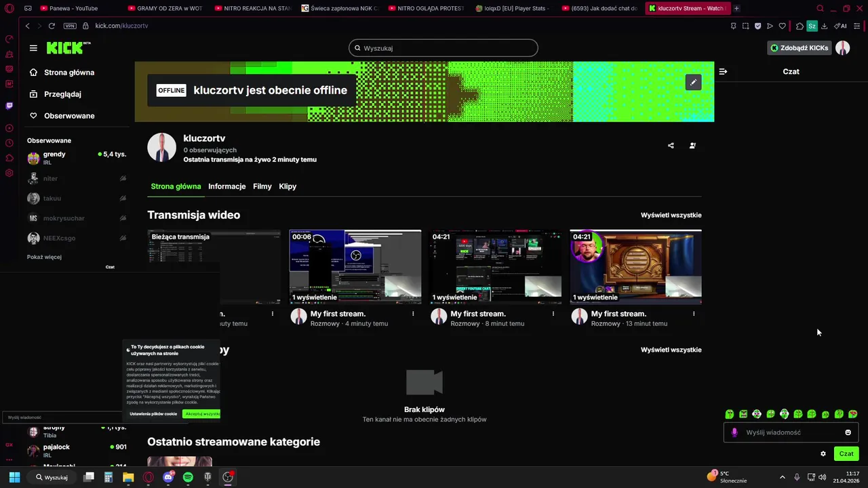The width and height of the screenshot is (868, 488).
Task: Open the Bieżąca transmisja video thumbnail
Action: [214, 267]
